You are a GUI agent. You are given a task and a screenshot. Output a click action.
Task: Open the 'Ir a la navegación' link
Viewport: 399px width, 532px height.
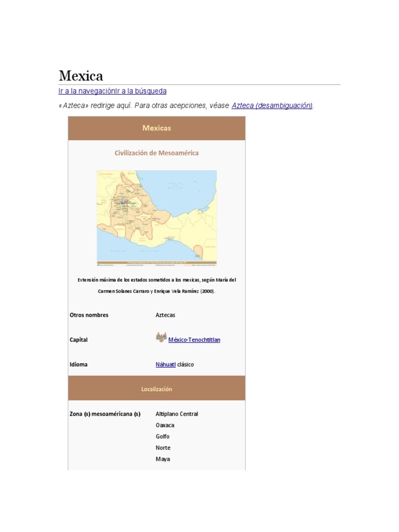pyautogui.click(x=87, y=91)
